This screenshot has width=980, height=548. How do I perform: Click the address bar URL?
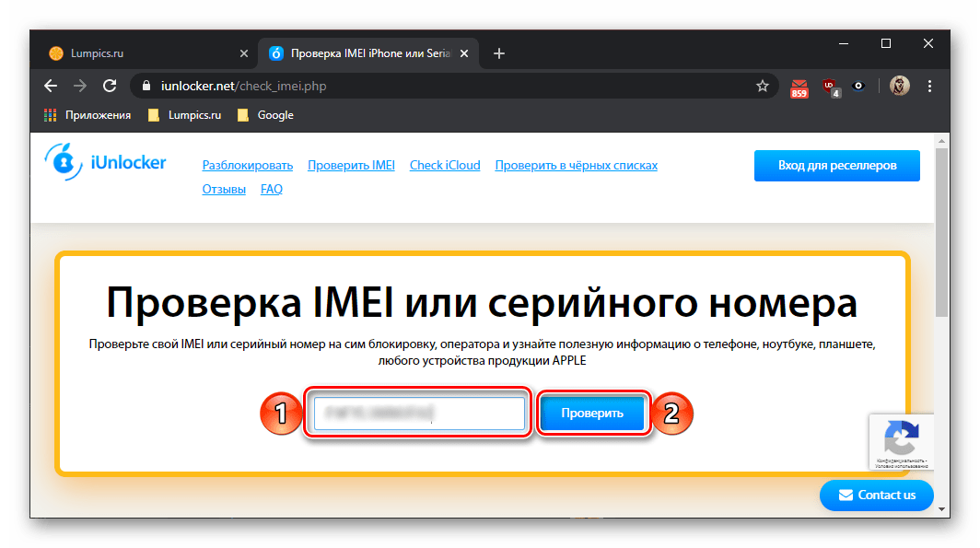[243, 87]
